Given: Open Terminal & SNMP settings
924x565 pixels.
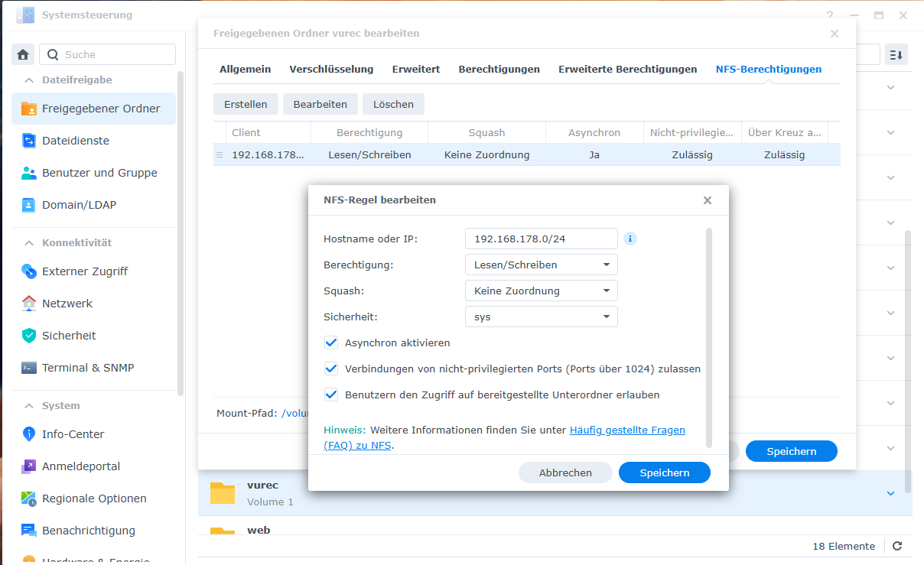Looking at the screenshot, I should tap(87, 368).
